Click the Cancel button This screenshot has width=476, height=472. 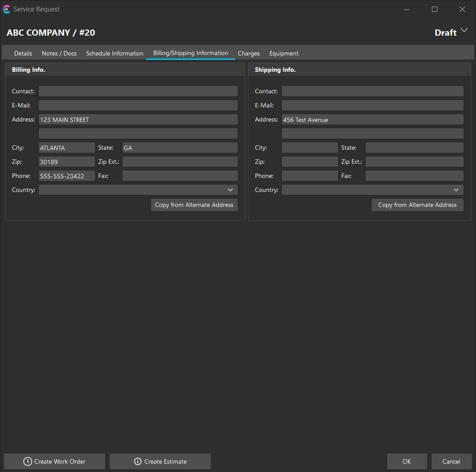tap(451, 461)
